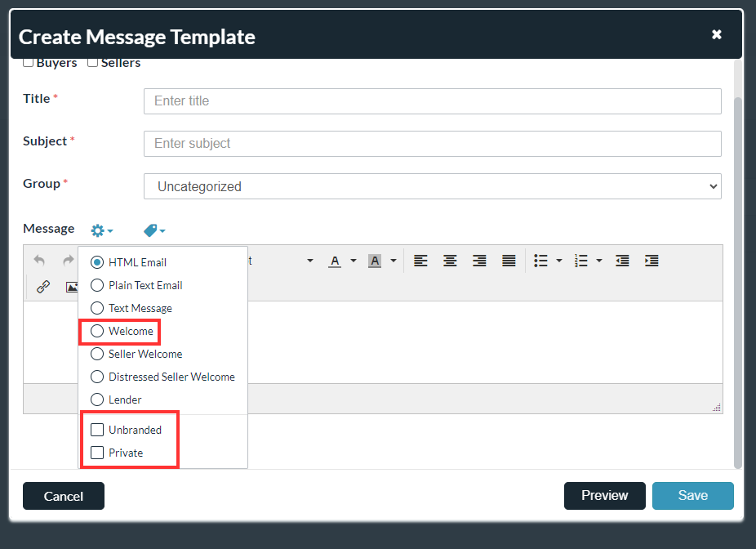Image resolution: width=756 pixels, height=549 pixels.
Task: Expand the Group dropdown showing Uncategorized
Action: 432,186
